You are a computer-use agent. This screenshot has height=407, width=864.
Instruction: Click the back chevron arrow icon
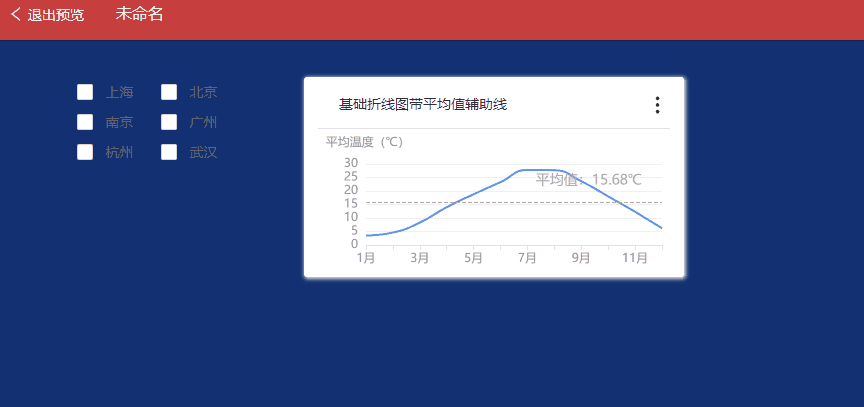pyautogui.click(x=15, y=15)
